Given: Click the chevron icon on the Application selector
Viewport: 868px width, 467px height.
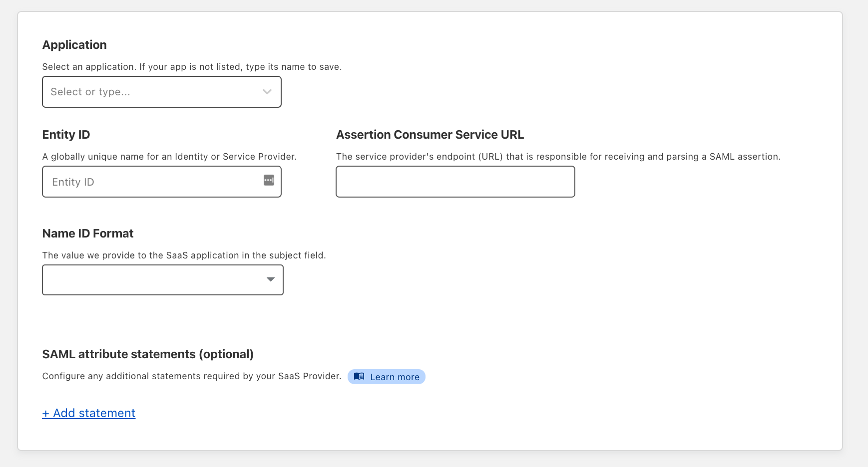Looking at the screenshot, I should pyautogui.click(x=266, y=91).
